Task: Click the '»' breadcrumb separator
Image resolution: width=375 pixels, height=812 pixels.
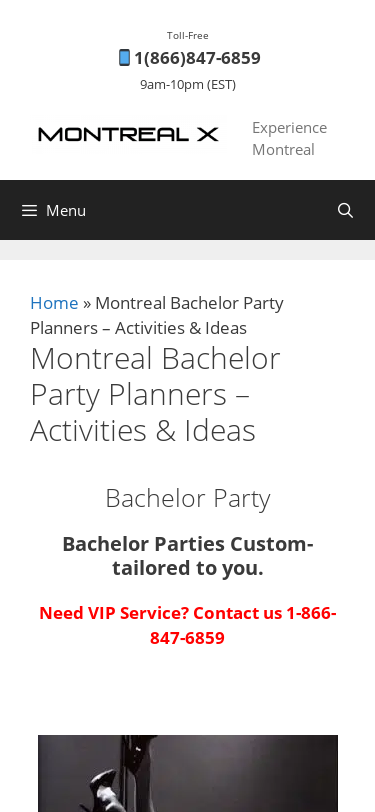Action: pos(87,303)
